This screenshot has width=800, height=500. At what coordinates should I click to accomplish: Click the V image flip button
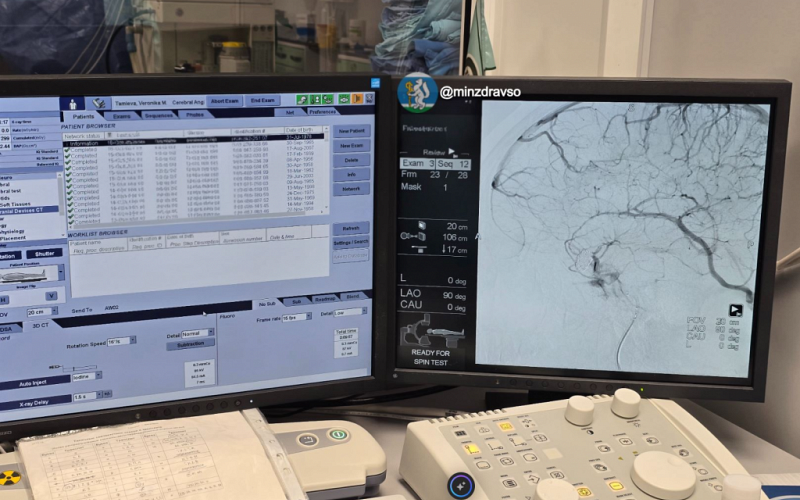51,296
